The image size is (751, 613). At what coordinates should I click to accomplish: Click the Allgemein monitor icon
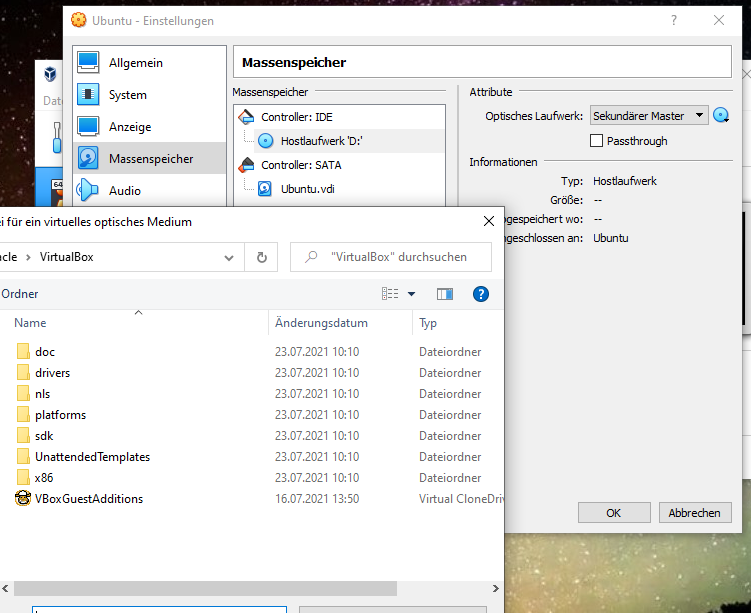tap(88, 62)
